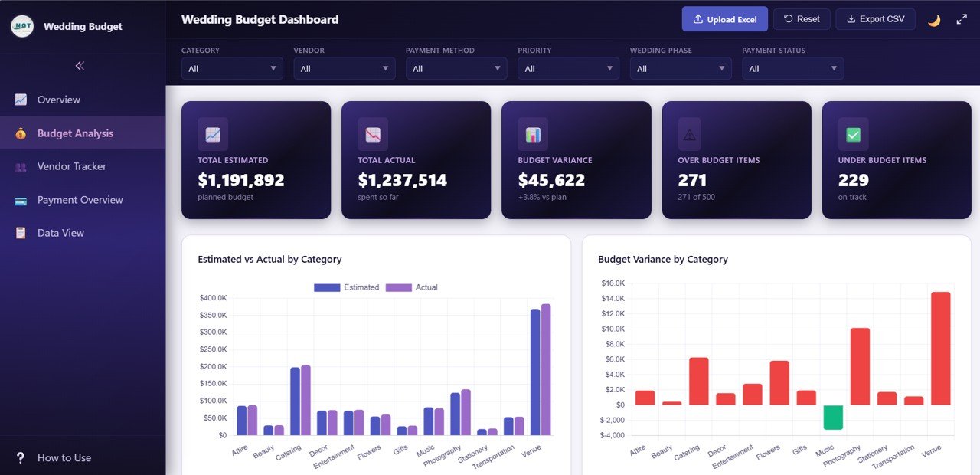Export data as CSV

[875, 19]
